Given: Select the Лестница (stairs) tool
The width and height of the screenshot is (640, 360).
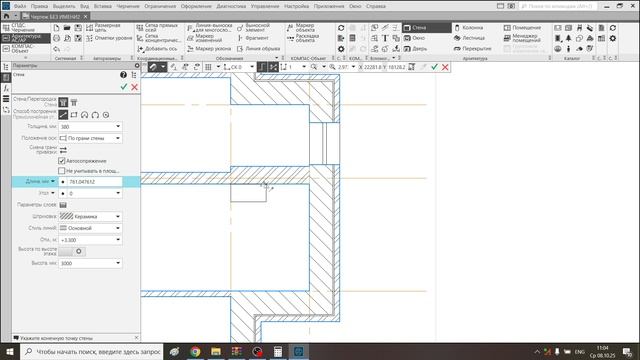Looking at the screenshot, I should (x=469, y=38).
